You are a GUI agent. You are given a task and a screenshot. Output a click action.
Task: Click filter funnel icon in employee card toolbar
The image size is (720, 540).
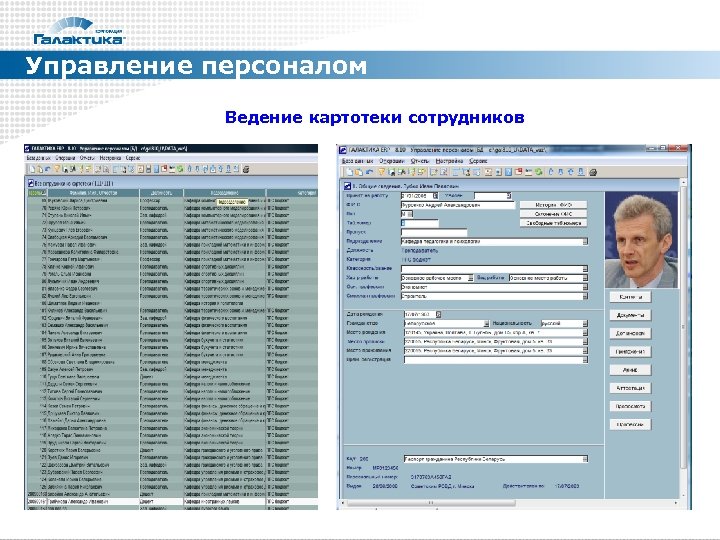(x=382, y=172)
